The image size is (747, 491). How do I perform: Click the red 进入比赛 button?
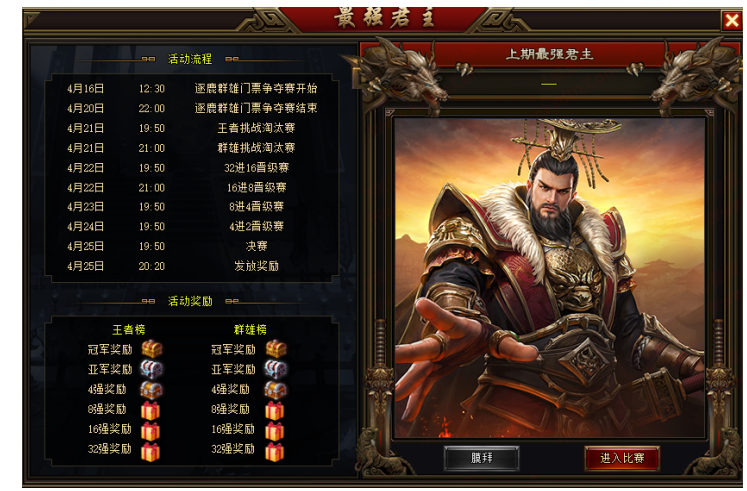tap(622, 458)
